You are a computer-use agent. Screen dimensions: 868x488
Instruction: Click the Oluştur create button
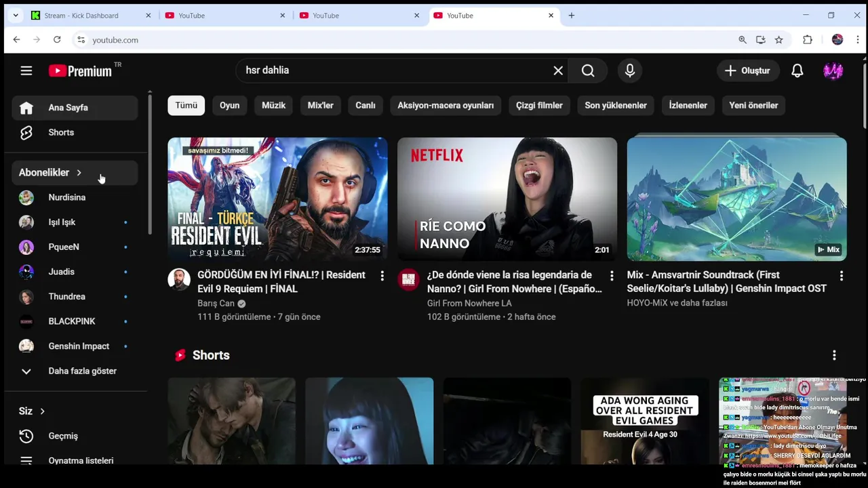747,70
